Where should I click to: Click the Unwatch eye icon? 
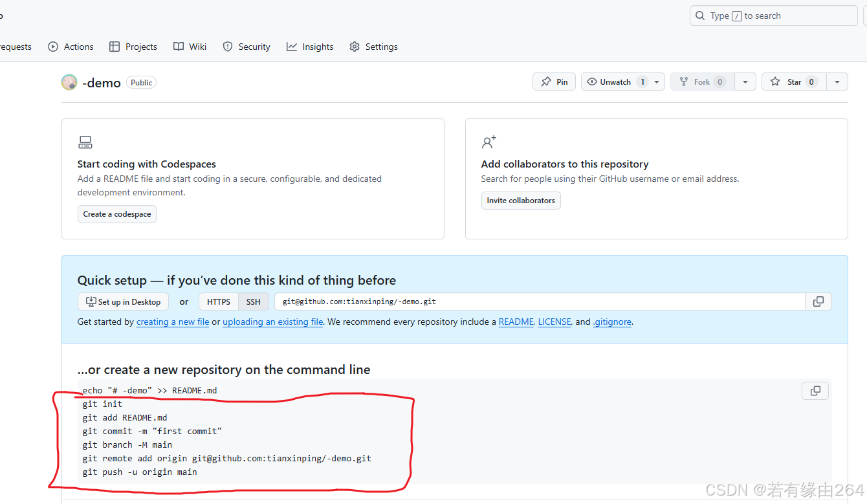tap(591, 82)
